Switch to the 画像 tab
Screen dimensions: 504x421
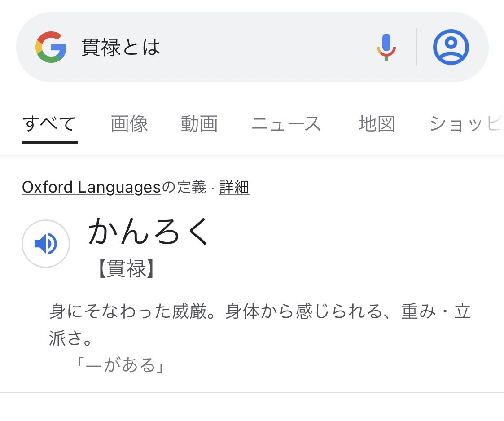pos(129,124)
